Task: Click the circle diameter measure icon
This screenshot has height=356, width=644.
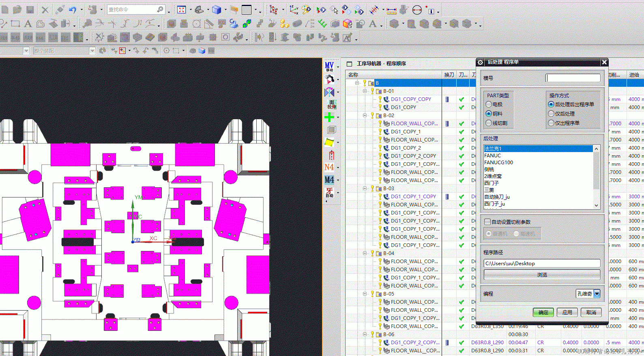Action: click(x=417, y=10)
